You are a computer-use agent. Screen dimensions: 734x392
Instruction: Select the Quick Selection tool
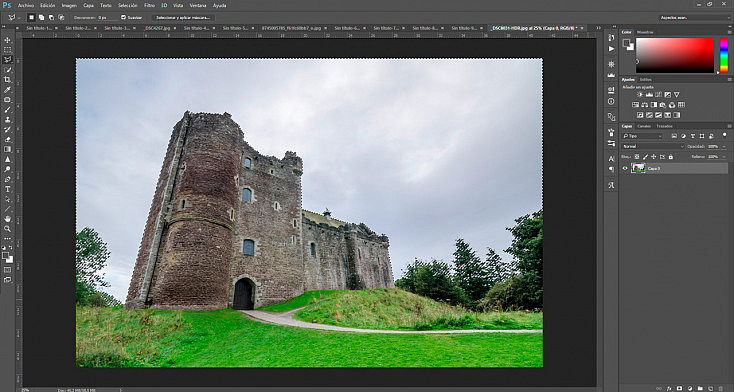[7, 70]
